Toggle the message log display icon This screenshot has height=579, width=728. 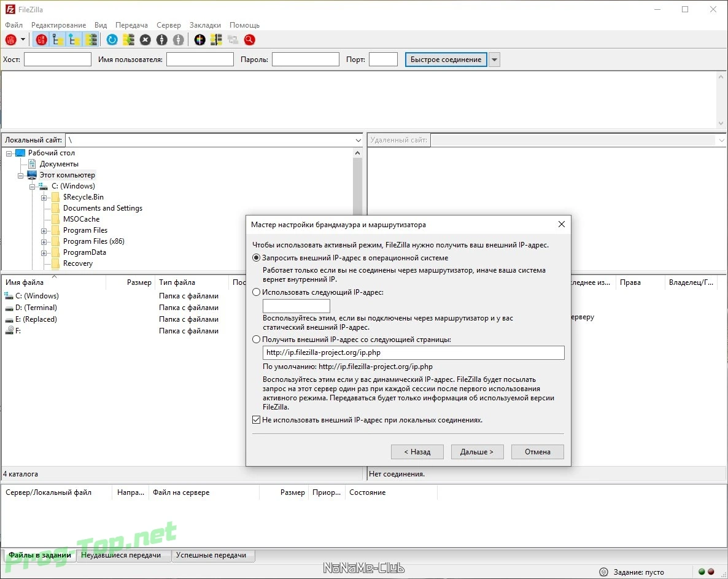[41, 40]
